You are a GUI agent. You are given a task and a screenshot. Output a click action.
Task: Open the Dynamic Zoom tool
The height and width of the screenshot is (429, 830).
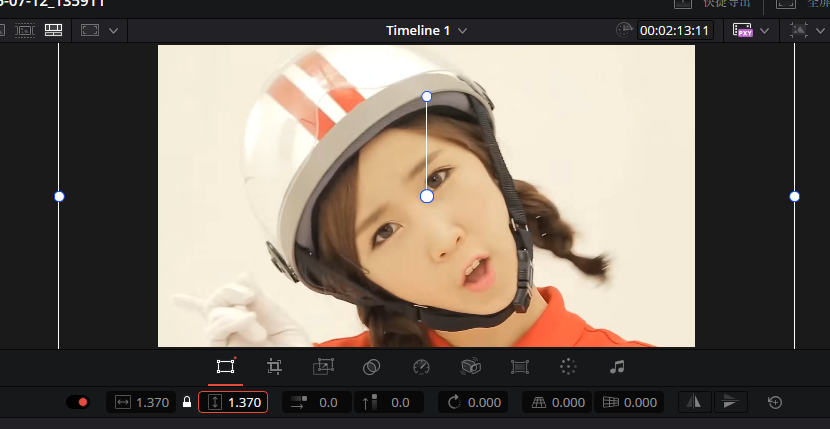[x=323, y=367]
